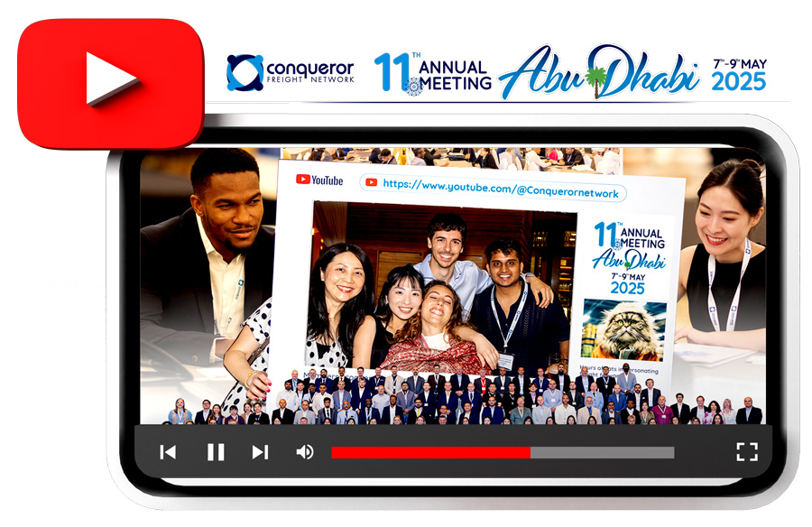Click the Abu Dhabi 2025 badge inside frame

pyautogui.click(x=628, y=257)
